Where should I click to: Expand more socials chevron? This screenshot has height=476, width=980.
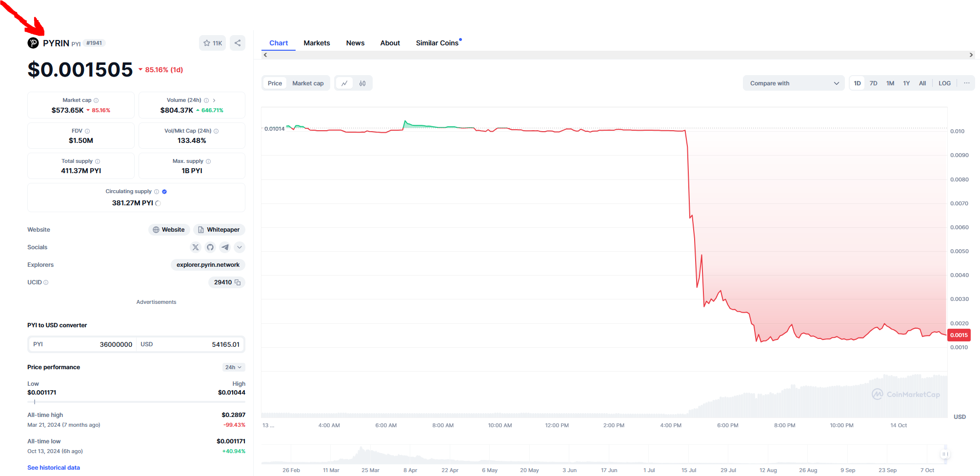pyautogui.click(x=240, y=247)
